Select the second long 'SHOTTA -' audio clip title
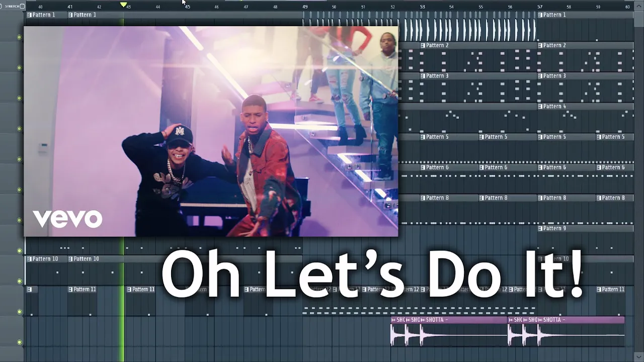Viewport: 644px width, 362px height. tap(554, 320)
